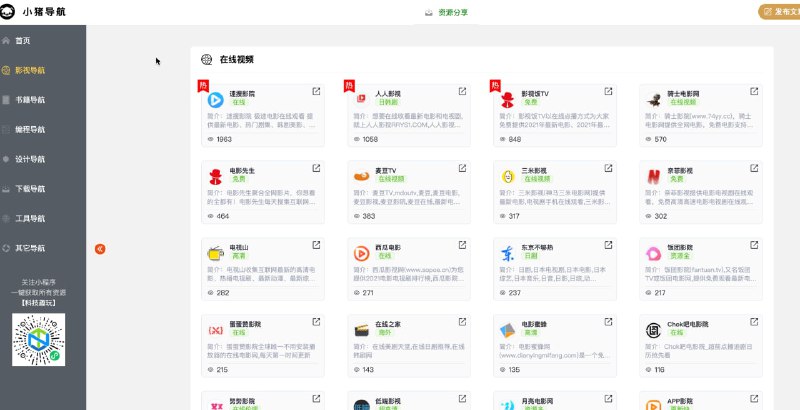Viewport: 800px width, 410px height.
Task: Open the 三米影视 title link
Action: tap(534, 170)
